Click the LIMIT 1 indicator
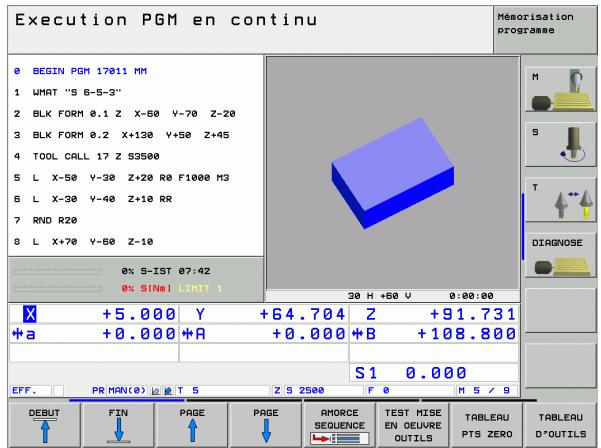 200,288
